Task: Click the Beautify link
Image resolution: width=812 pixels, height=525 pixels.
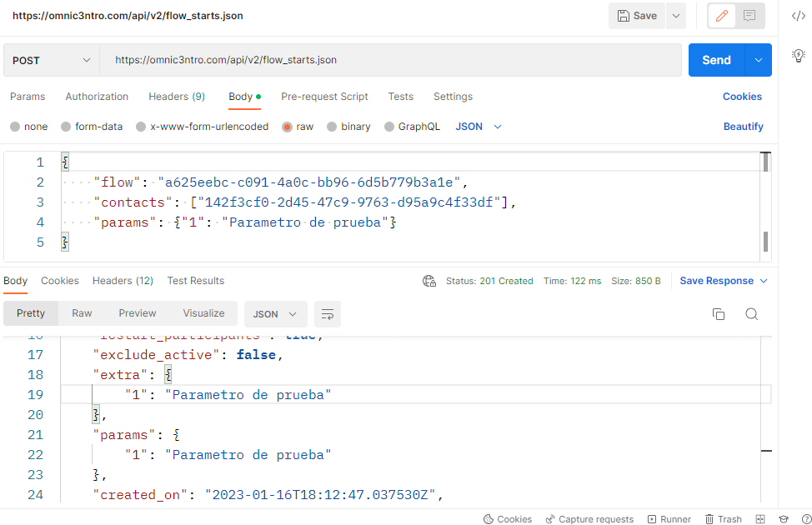Action: tap(743, 127)
